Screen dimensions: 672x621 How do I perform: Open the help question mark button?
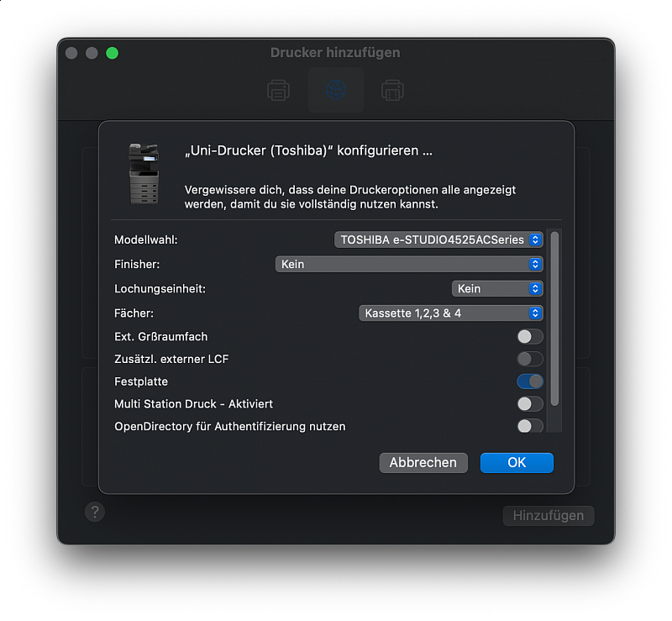(x=95, y=512)
